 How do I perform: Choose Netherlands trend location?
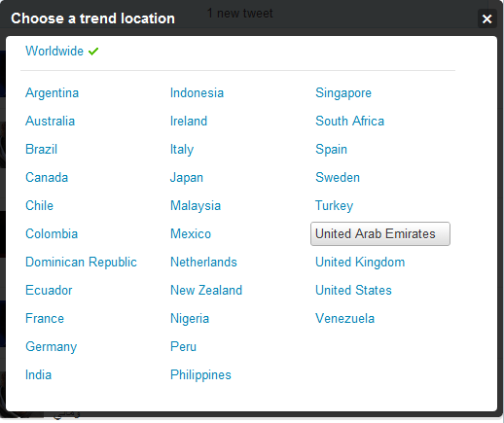(203, 262)
